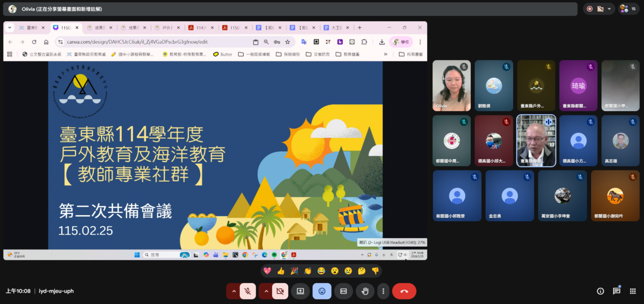This screenshot has width=644, height=304.
Task: Open activities grid icon
Action: [633, 291]
